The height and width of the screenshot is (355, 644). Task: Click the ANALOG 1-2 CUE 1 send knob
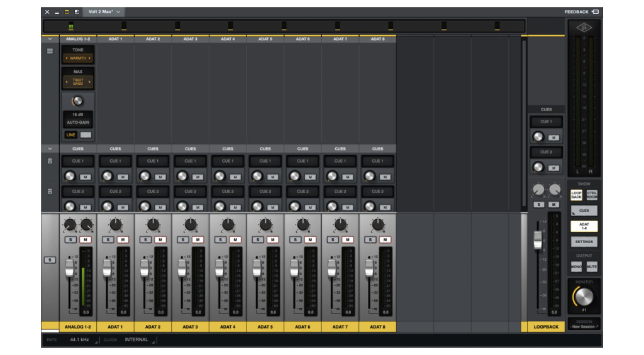pos(70,177)
